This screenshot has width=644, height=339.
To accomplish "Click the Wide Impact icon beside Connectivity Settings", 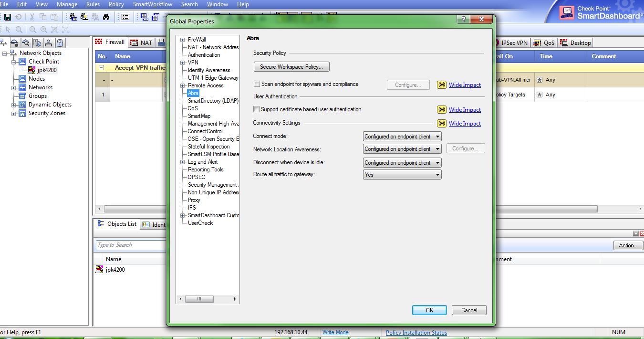I will pos(442,124).
